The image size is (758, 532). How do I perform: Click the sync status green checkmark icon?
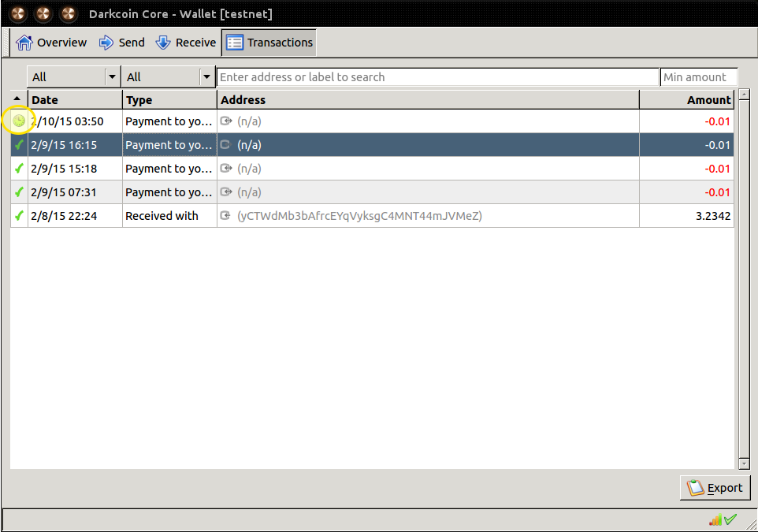click(730, 519)
